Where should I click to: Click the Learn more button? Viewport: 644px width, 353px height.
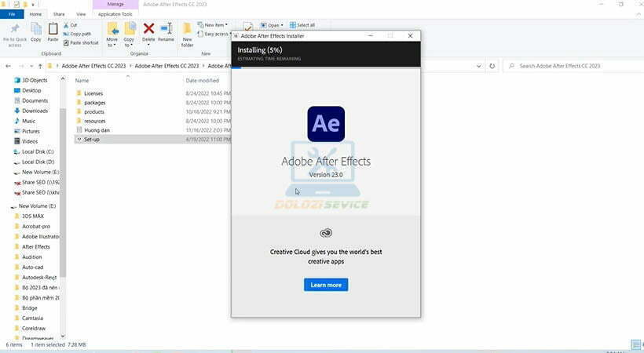coord(326,285)
